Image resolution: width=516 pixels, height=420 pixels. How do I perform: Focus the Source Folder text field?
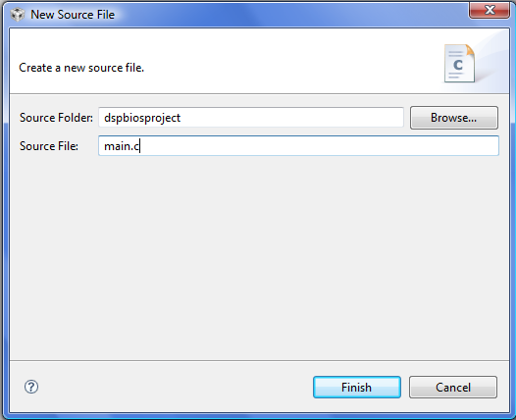(x=251, y=118)
